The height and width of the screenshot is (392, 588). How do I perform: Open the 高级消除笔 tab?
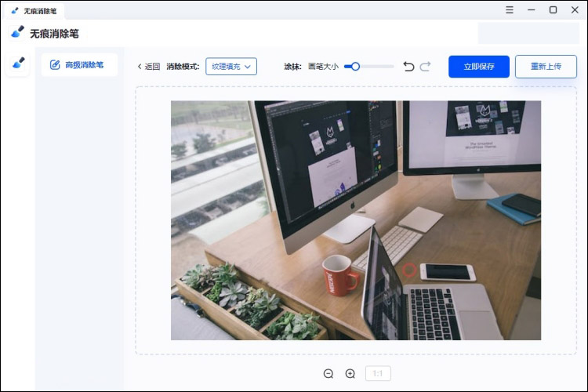tap(79, 65)
